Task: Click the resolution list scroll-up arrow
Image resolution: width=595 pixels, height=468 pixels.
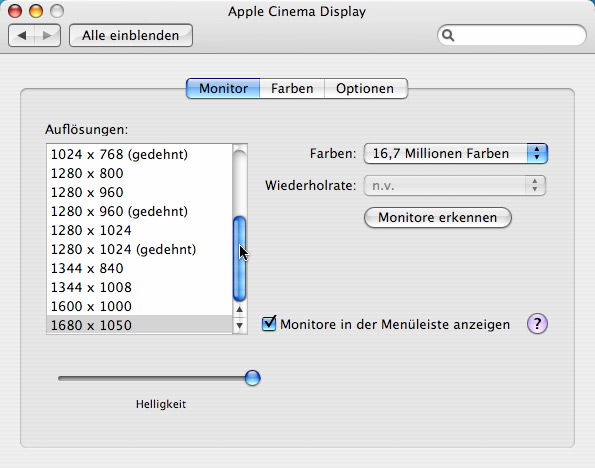Action: pos(239,309)
